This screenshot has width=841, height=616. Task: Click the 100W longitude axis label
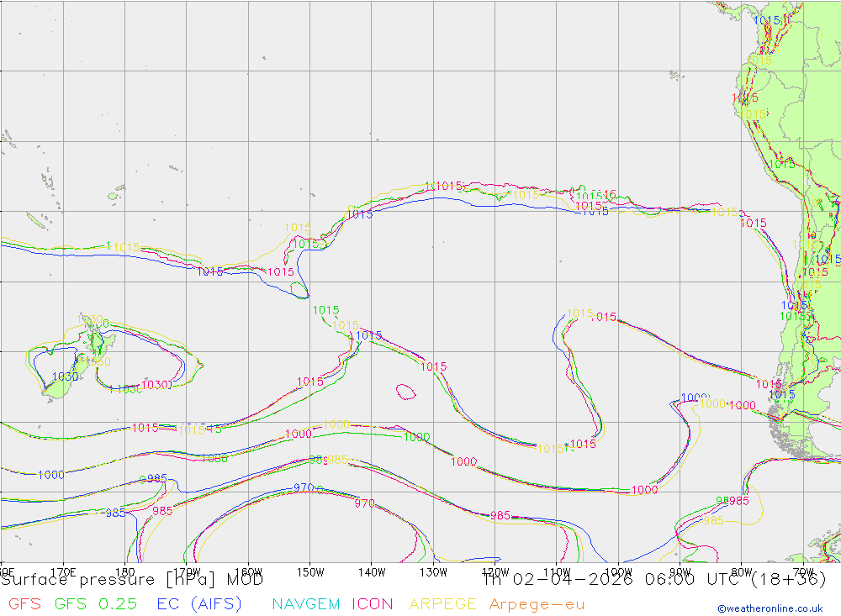click(x=618, y=572)
